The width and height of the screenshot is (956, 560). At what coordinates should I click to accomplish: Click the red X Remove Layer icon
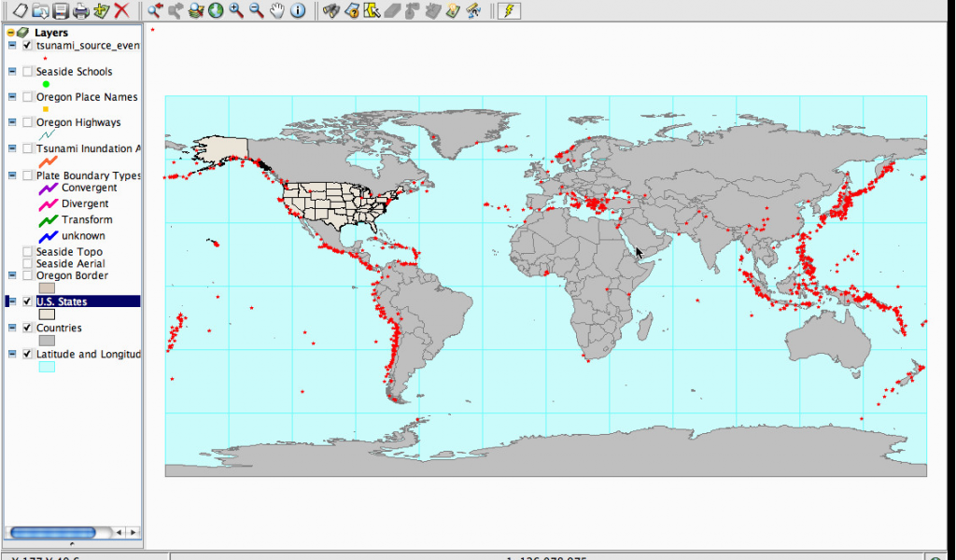tap(122, 10)
